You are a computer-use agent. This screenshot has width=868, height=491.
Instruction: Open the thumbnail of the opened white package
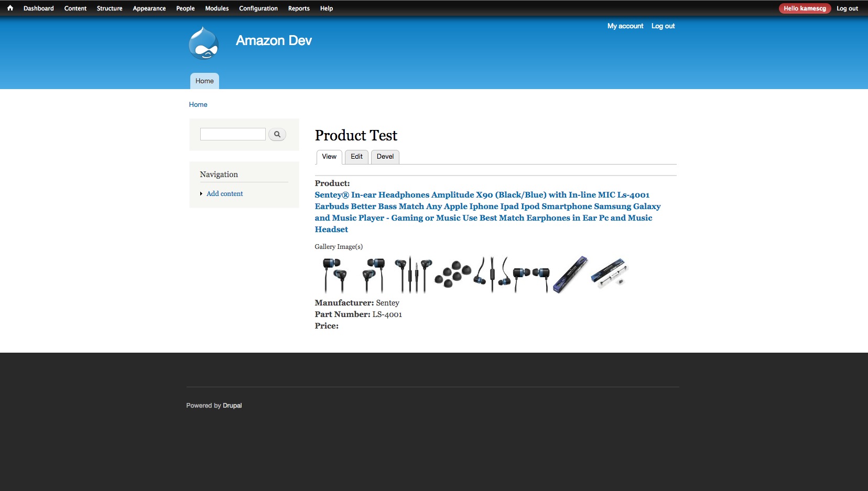610,275
